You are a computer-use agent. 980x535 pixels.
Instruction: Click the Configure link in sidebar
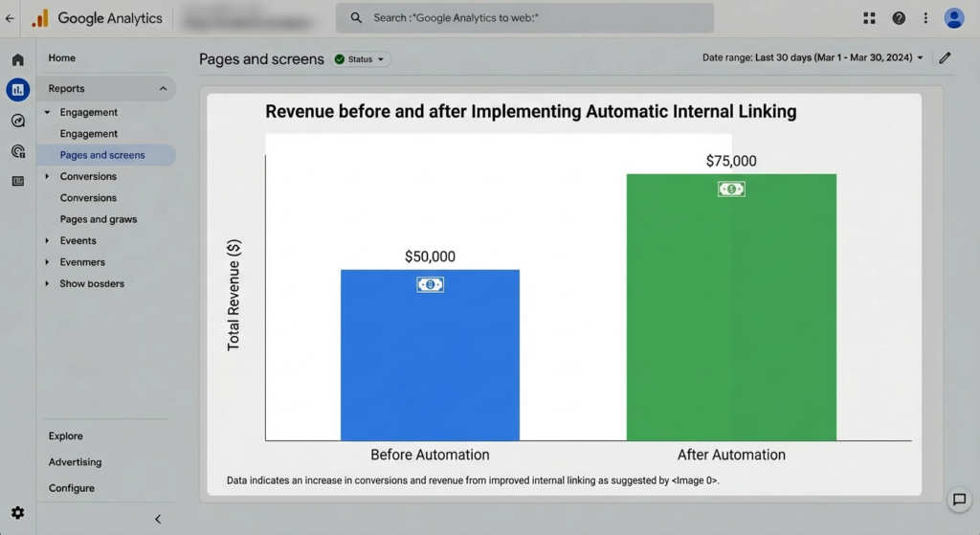tap(72, 488)
